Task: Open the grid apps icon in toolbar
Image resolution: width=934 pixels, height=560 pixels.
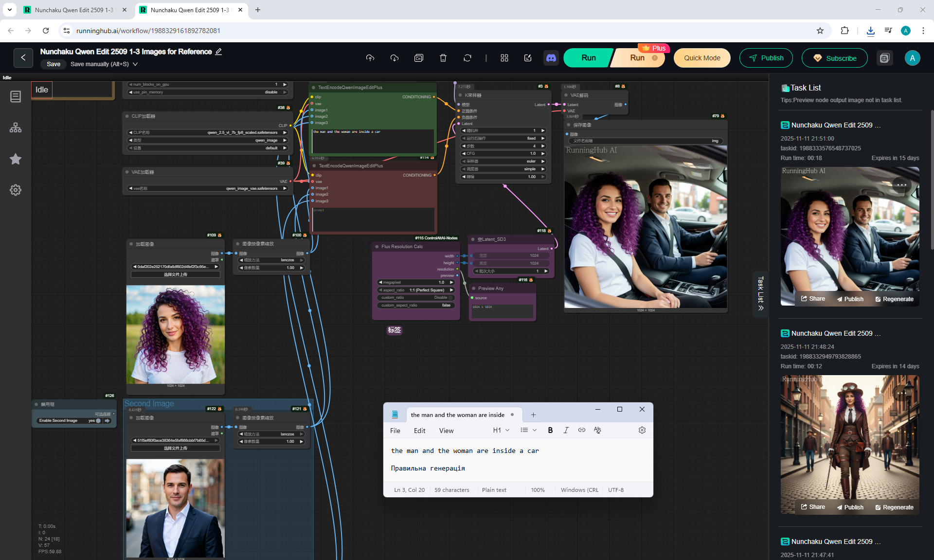Action: (x=504, y=58)
